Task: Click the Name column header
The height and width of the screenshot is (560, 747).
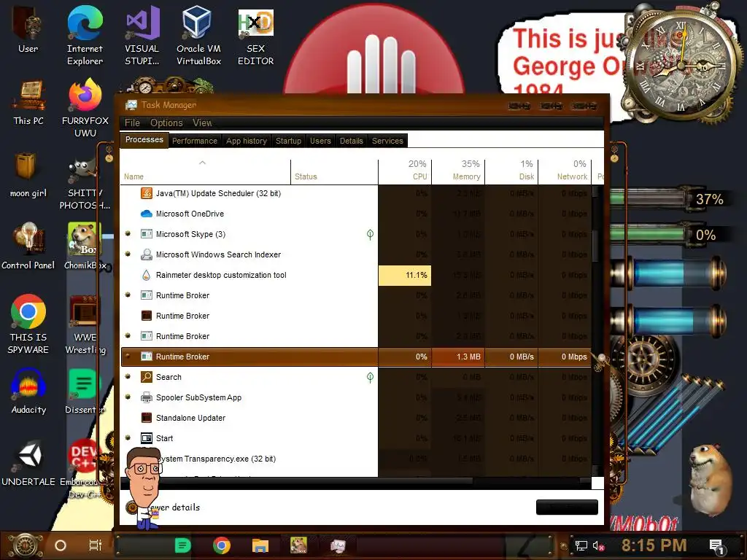Action: click(x=205, y=170)
